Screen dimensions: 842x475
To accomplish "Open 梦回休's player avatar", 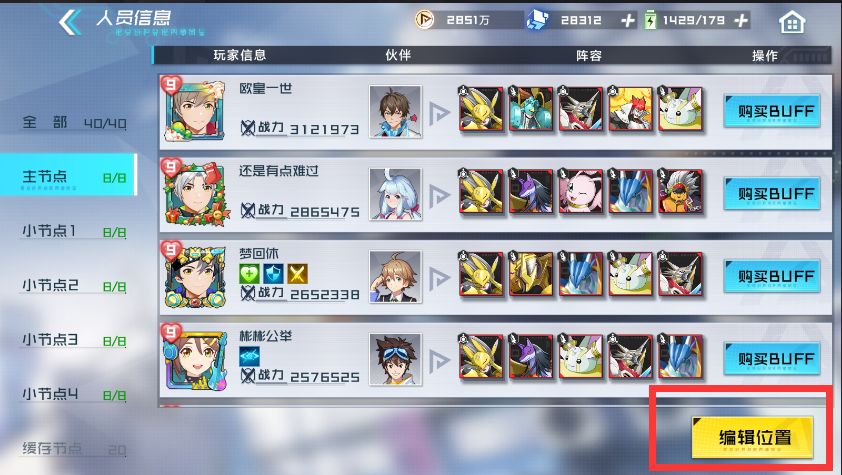I will tap(194, 276).
